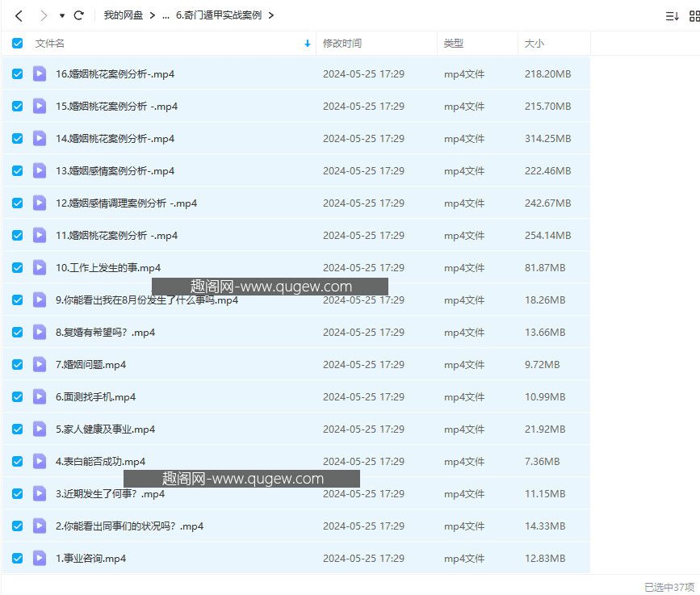Viewport: 700px width, 595px height.
Task: Uncheck 7.婚姻问题 checkbox
Action: click(x=18, y=364)
